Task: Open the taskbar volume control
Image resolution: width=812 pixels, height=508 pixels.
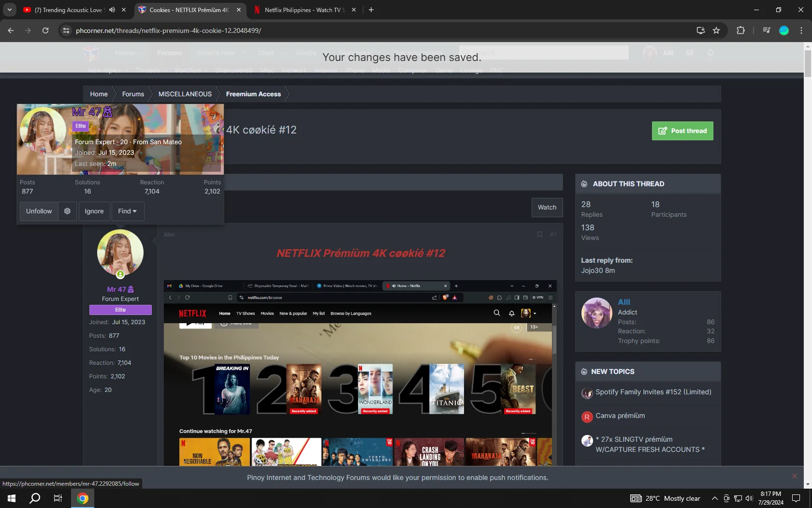Action: (x=749, y=498)
